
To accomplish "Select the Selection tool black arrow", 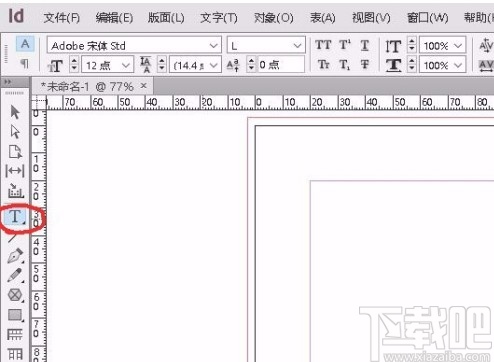I will [15, 112].
